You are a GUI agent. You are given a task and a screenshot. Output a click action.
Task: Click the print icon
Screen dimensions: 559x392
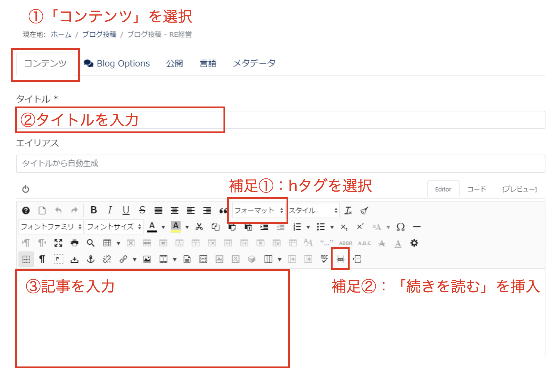click(x=74, y=243)
